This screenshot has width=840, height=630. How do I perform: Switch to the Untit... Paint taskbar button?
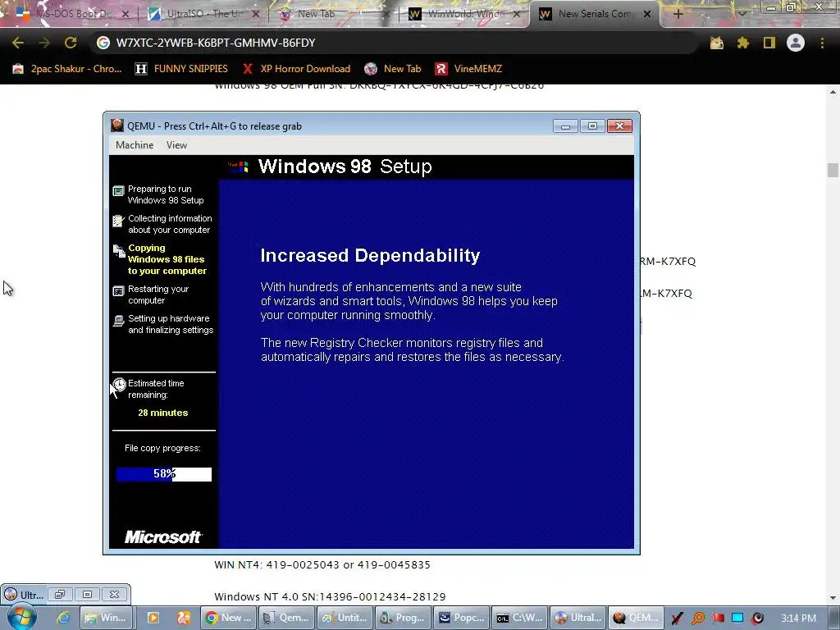point(345,618)
